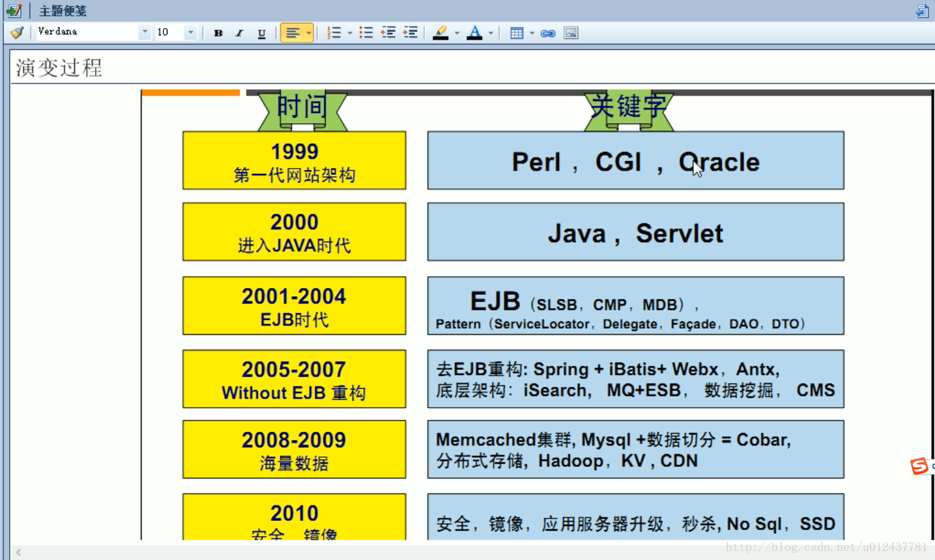Viewport: 935px width, 560px height.
Task: Click the 关键字 column header banner
Action: 629,109
